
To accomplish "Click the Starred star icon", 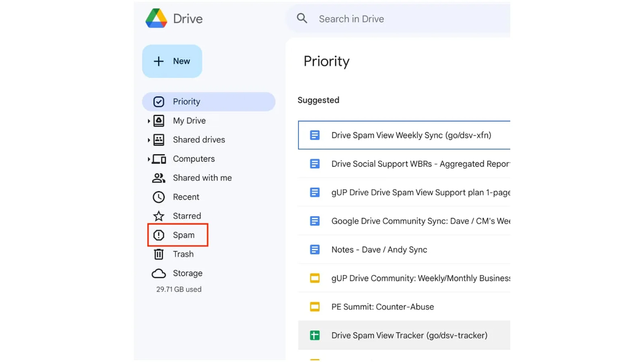I will pos(159,216).
